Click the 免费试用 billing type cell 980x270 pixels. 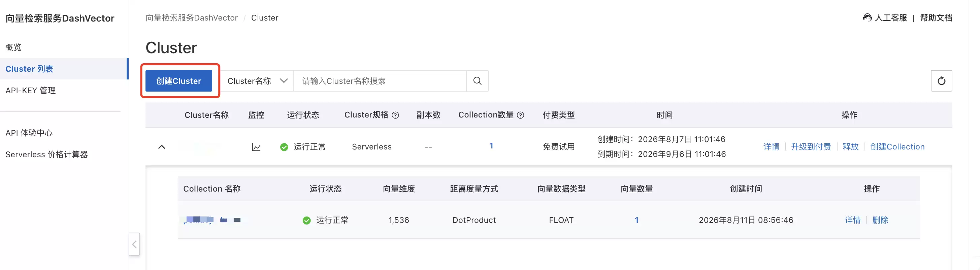558,147
